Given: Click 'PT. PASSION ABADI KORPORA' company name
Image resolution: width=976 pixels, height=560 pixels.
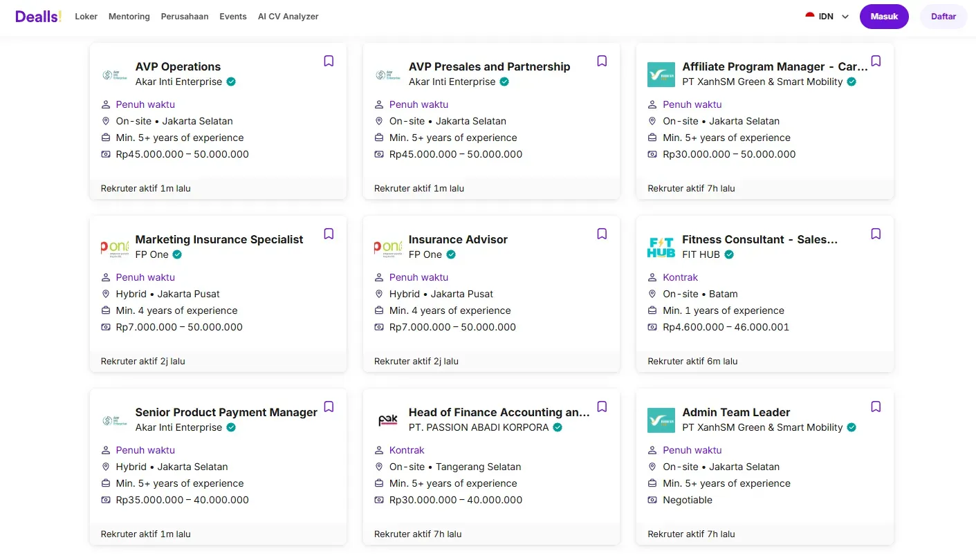Looking at the screenshot, I should pyautogui.click(x=479, y=427).
